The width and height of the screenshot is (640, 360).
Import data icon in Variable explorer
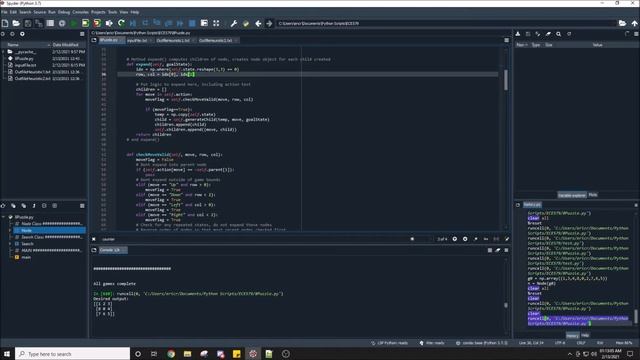coord(518,34)
